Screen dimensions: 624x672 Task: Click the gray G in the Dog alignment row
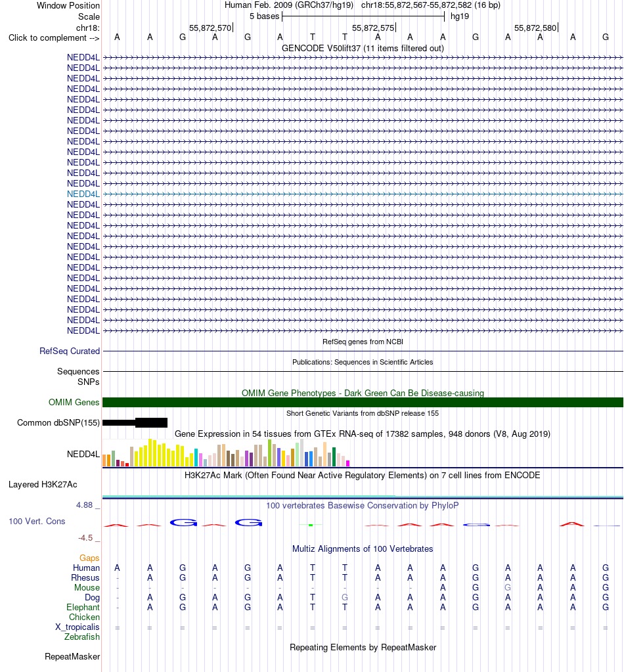click(345, 597)
